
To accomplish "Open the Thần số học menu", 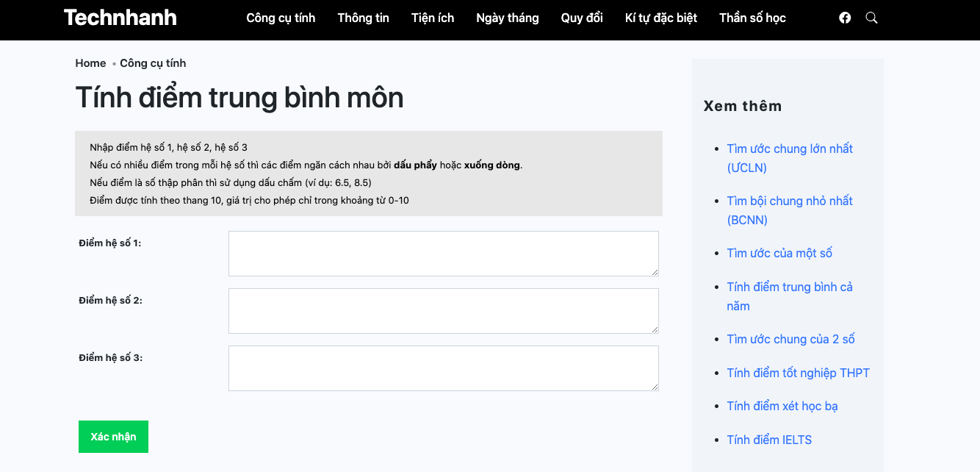I will pos(752,18).
